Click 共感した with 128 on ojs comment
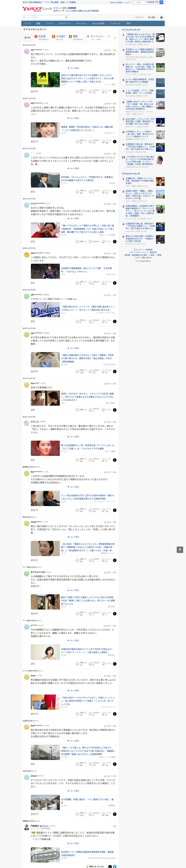 coord(77,371)
